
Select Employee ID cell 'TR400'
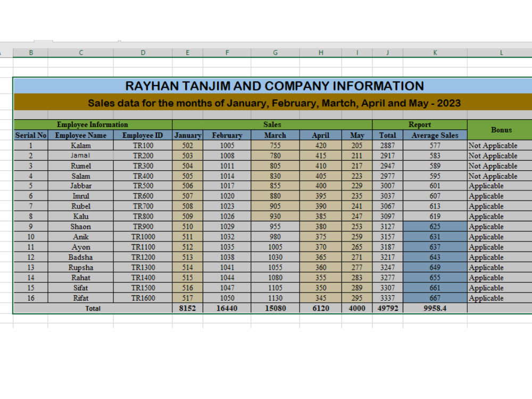(x=143, y=176)
